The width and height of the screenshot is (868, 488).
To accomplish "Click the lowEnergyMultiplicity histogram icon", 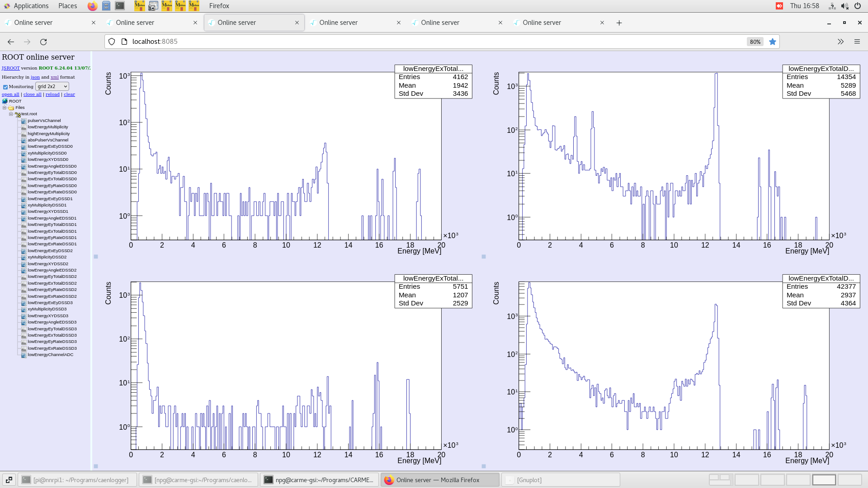I will [x=24, y=127].
